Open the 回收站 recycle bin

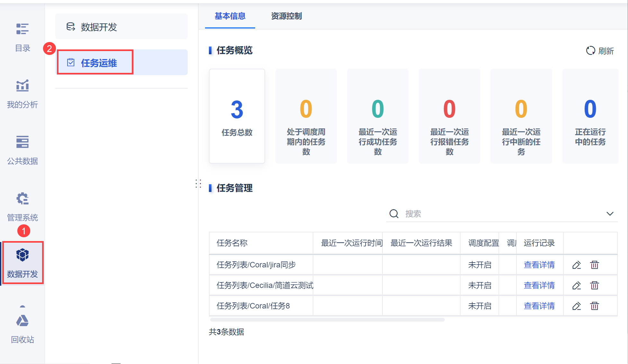[22, 321]
